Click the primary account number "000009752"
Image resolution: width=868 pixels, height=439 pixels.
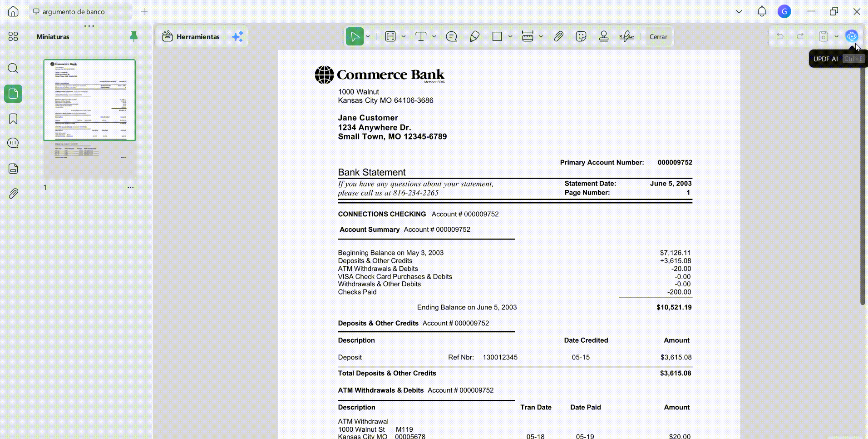coord(675,162)
